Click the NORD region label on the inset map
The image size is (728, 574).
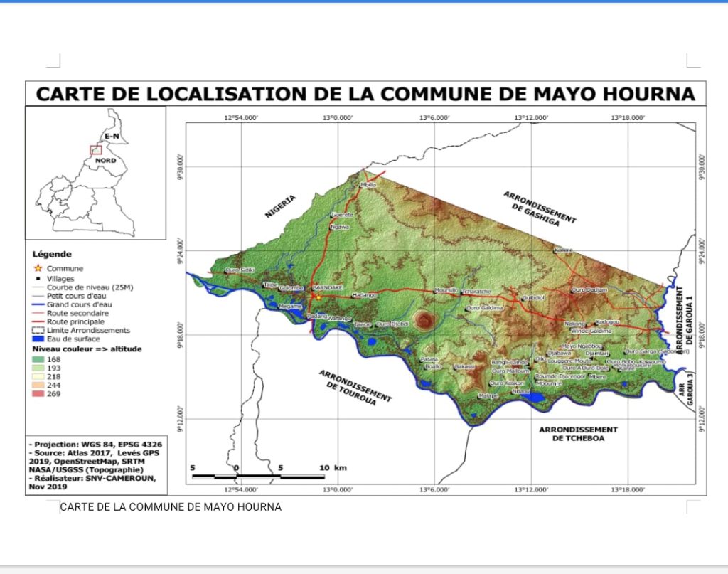pos(105,161)
